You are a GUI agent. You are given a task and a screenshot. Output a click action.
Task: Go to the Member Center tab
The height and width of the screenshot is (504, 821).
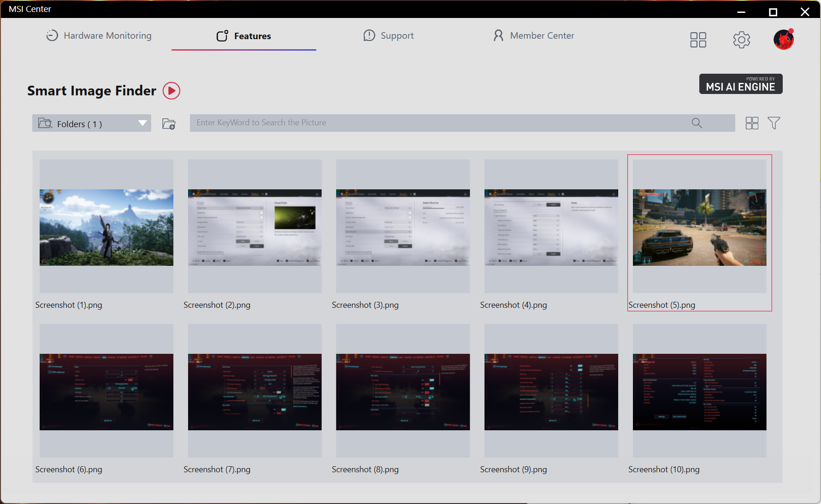[533, 36]
